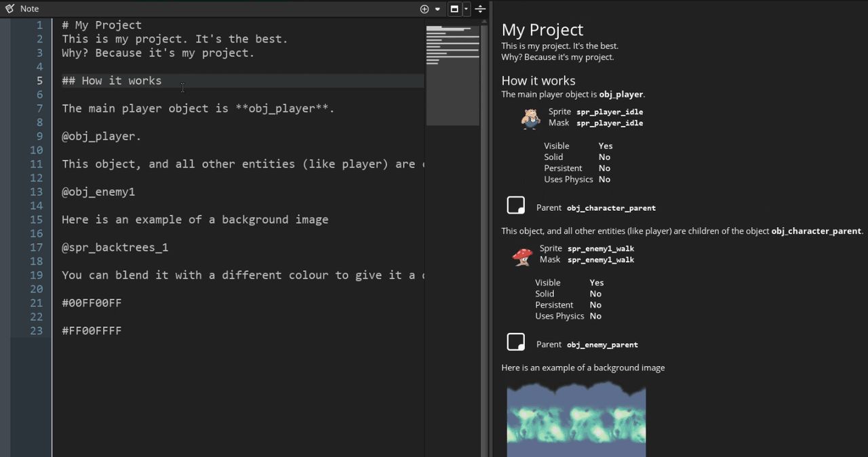Click the split view divider icon
Viewport: 868px width, 457px height.
click(480, 9)
